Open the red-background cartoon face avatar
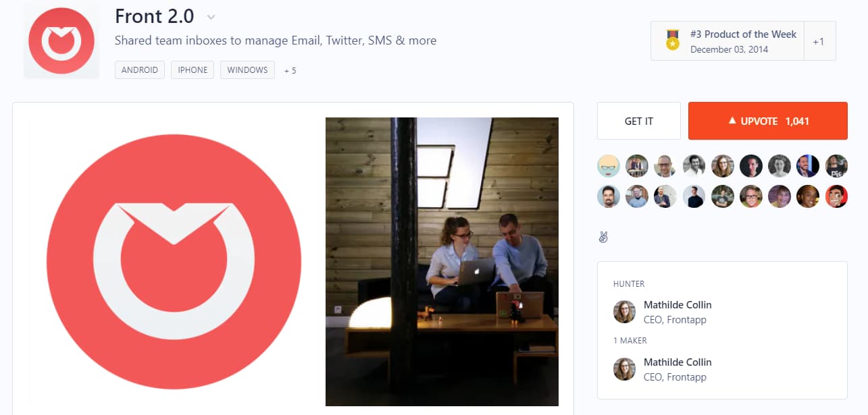The height and width of the screenshot is (415, 868). click(x=836, y=196)
